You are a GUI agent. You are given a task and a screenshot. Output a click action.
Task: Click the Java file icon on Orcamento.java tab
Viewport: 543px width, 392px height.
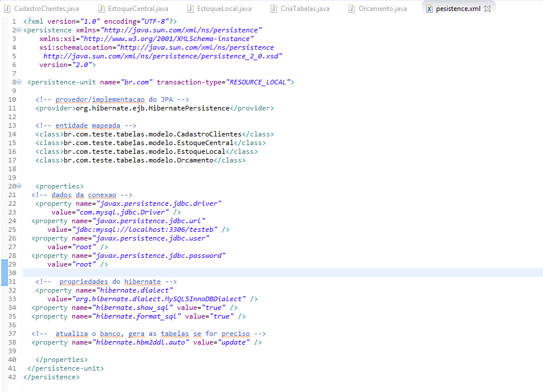pyautogui.click(x=352, y=9)
